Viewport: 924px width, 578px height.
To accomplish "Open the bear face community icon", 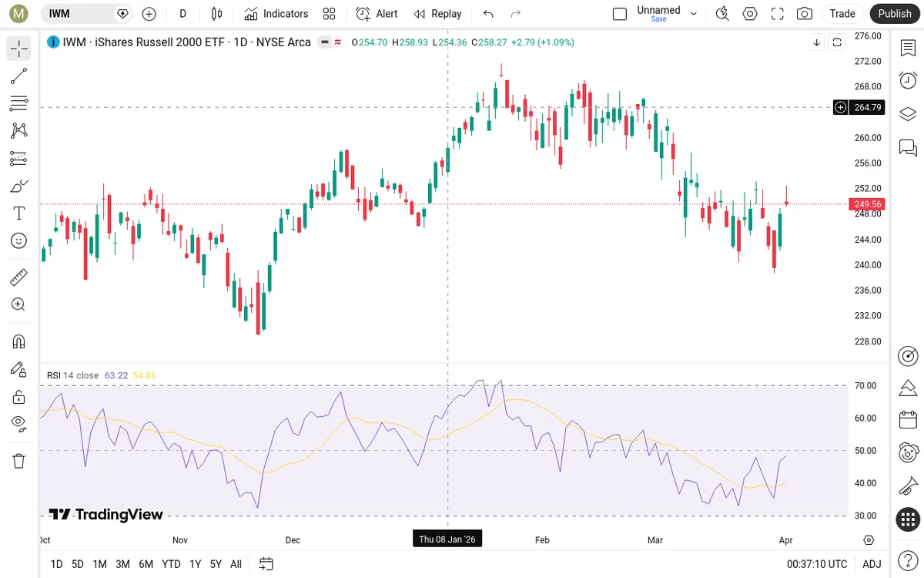I will click(x=908, y=453).
